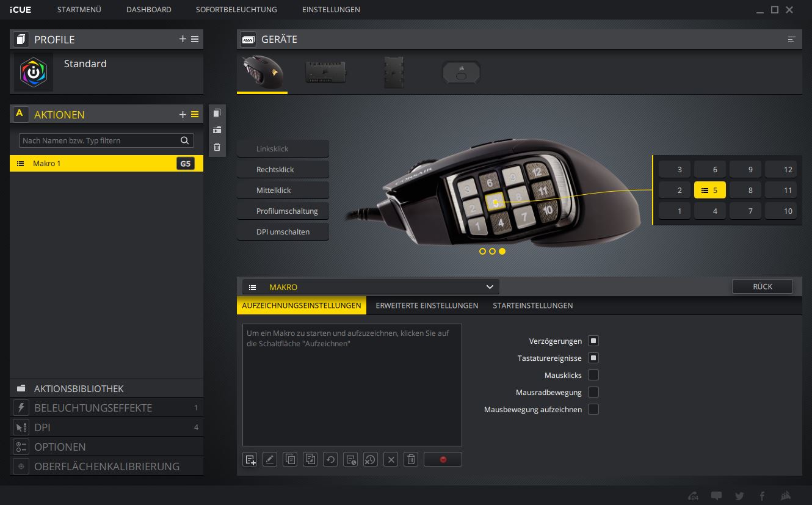Open the Startmenü menu

pos(79,10)
